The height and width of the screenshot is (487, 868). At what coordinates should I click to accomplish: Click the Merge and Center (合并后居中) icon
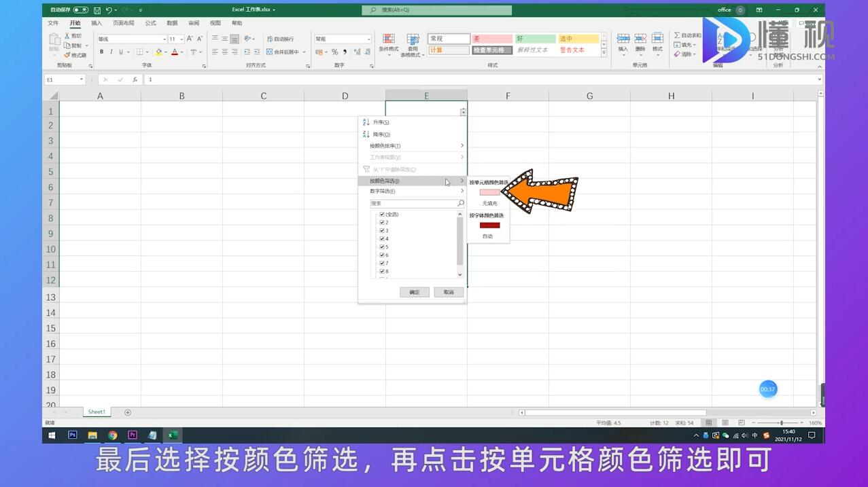click(270, 52)
